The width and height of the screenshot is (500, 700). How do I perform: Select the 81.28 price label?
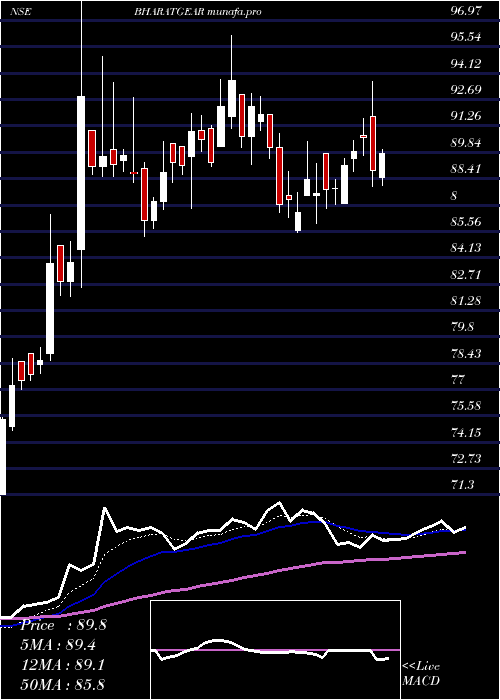466,301
